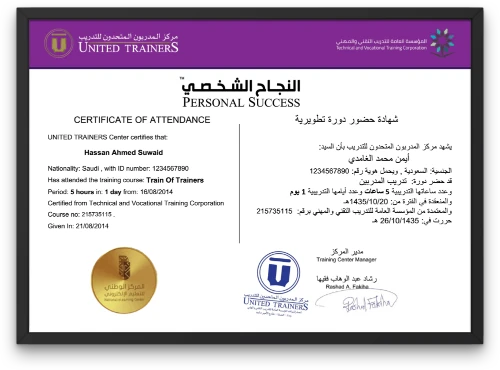Click the CERTIFICATE OF ATTENDANCE heading

(x=142, y=120)
